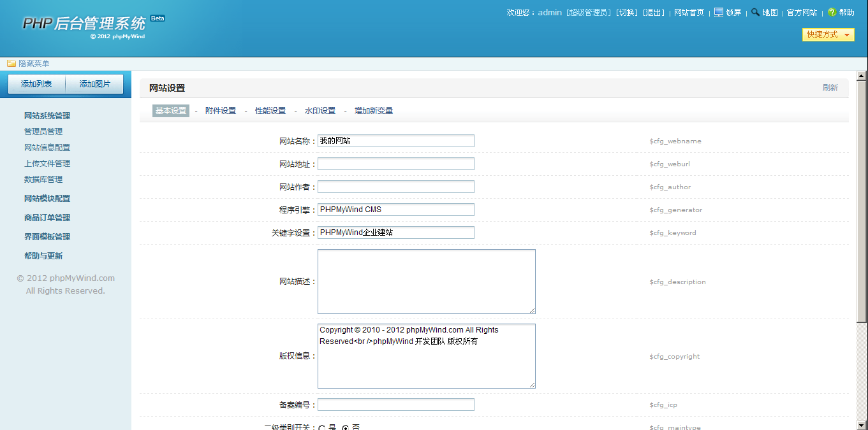Click the 网站地址 input field

pos(396,164)
